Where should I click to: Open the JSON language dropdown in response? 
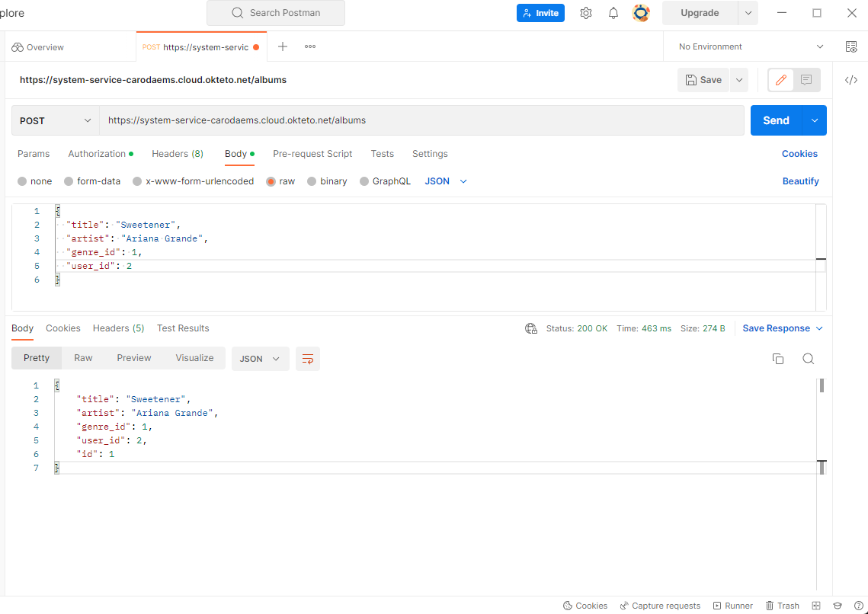260,358
